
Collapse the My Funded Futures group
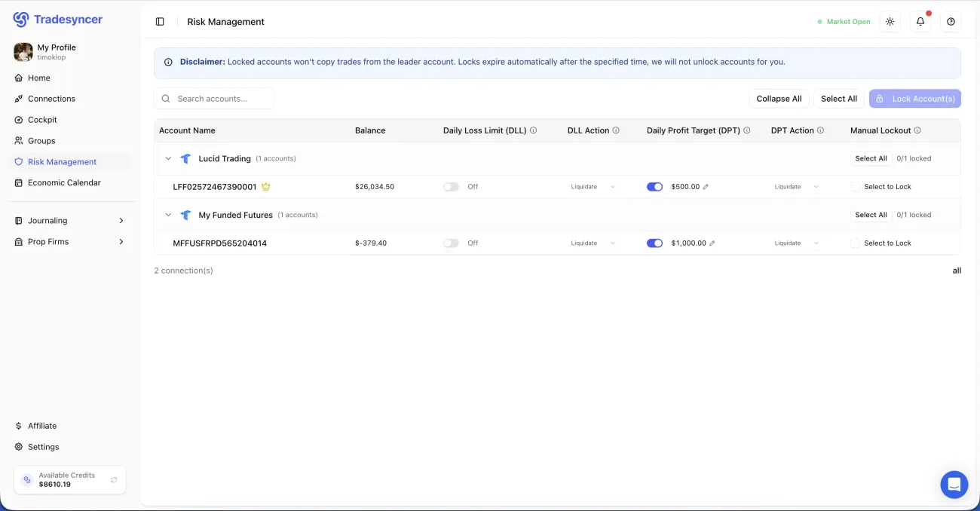click(168, 216)
